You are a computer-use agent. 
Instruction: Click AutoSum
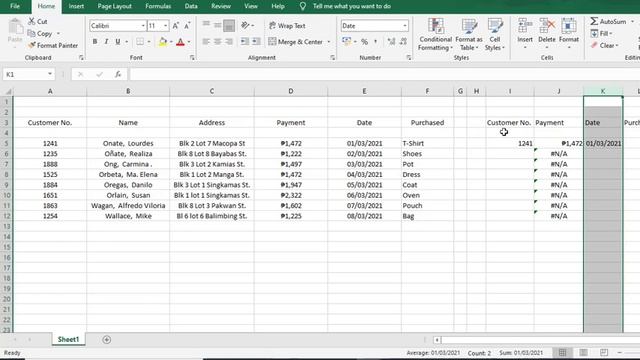pyautogui.click(x=608, y=21)
